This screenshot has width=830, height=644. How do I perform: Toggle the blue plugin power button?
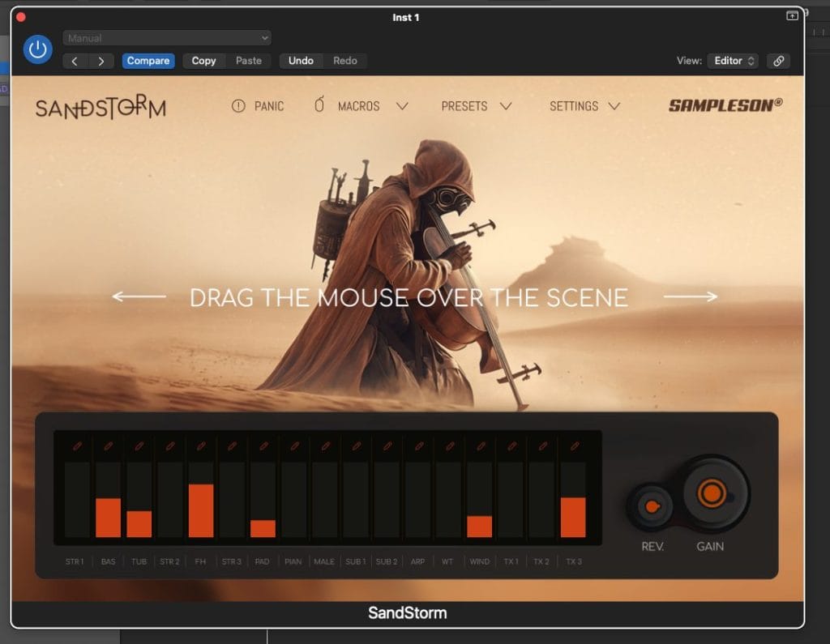37,49
